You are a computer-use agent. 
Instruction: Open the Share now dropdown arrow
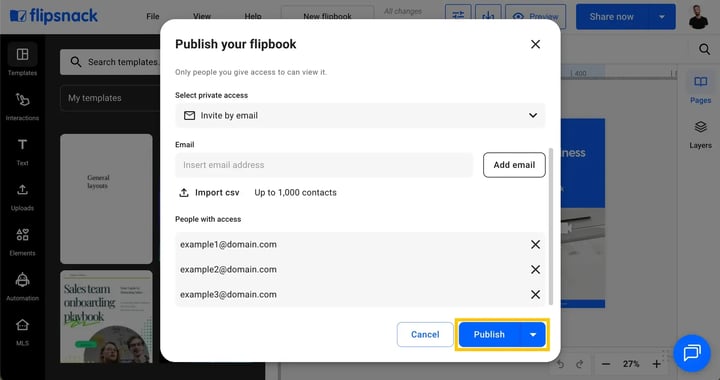click(662, 17)
